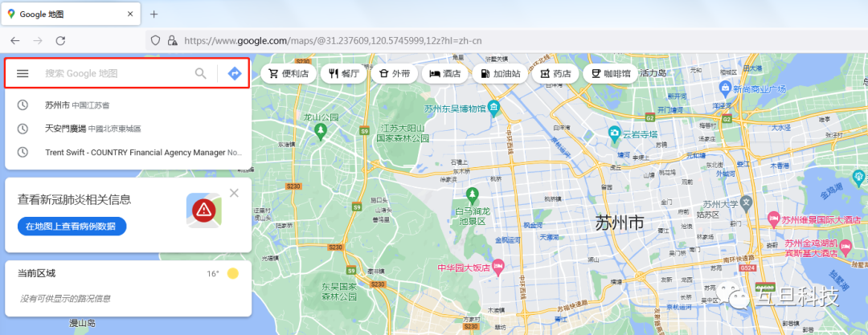Click the clock icon beside 天安門廣場

click(23, 129)
